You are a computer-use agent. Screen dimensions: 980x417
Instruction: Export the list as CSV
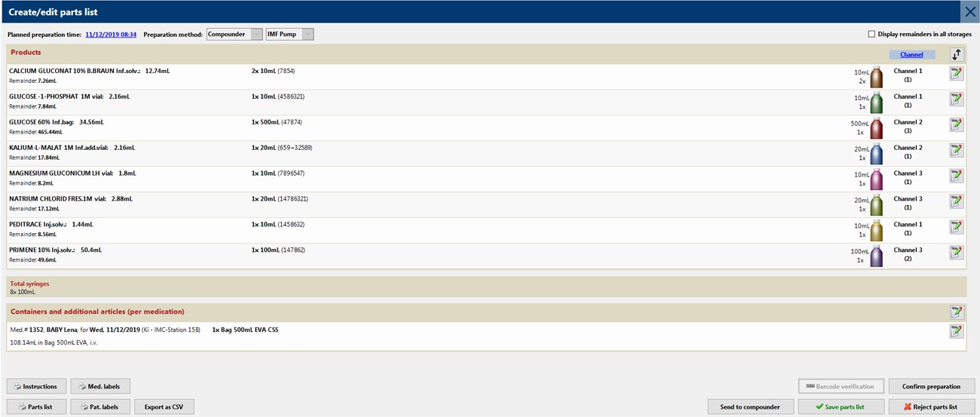click(x=164, y=407)
